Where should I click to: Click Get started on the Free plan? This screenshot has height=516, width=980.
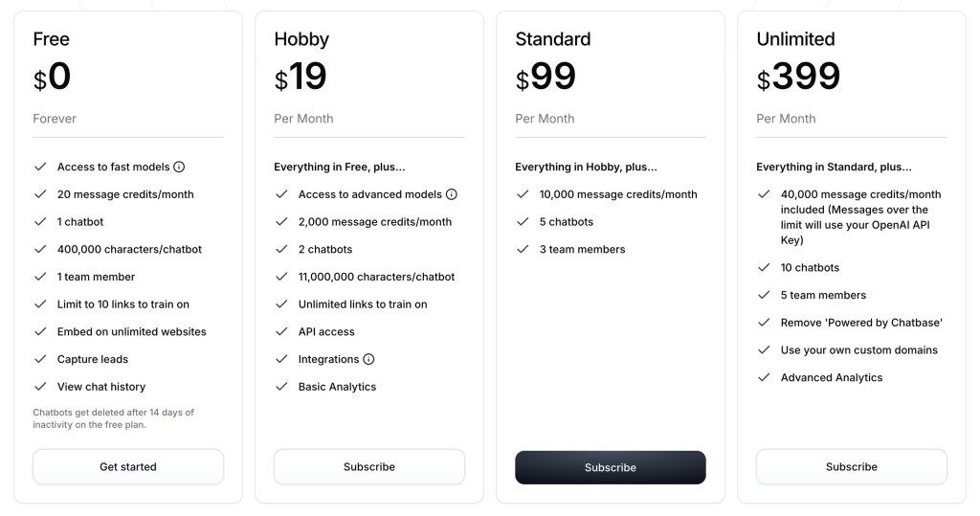[128, 467]
